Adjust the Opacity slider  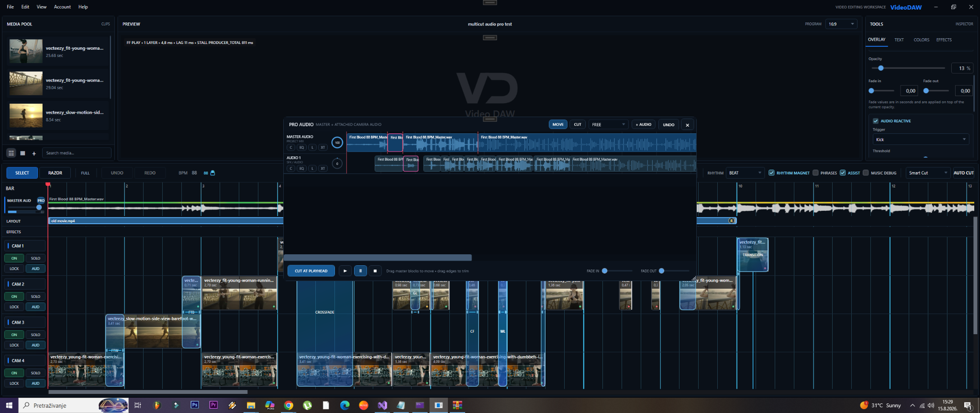tap(908, 68)
